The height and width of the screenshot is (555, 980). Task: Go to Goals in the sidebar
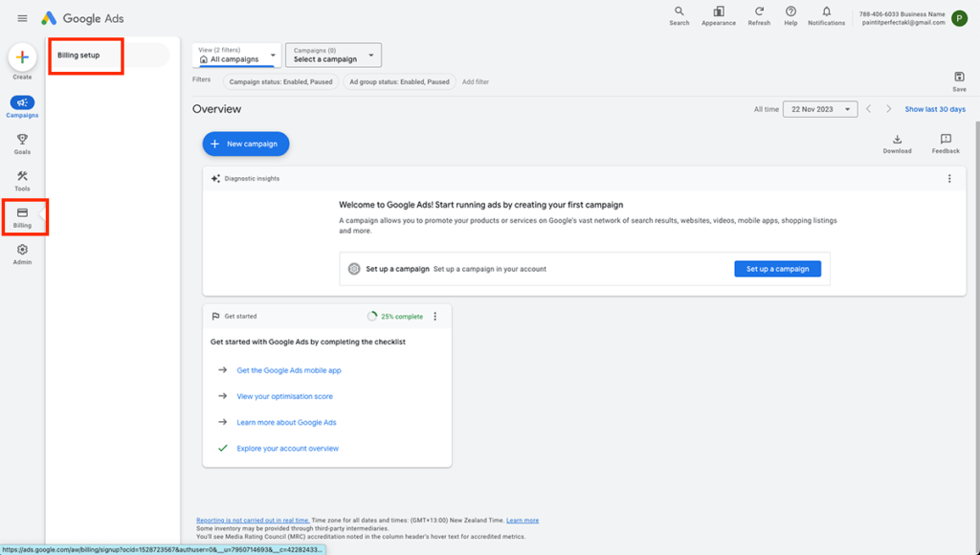point(22,144)
